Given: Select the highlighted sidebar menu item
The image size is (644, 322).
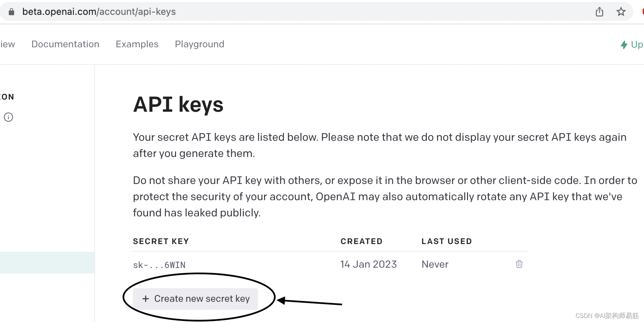Looking at the screenshot, I should point(47,262).
